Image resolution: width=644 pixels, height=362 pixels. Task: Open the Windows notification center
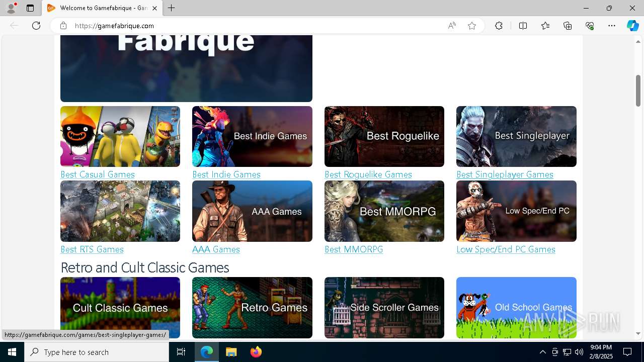pos(627,352)
